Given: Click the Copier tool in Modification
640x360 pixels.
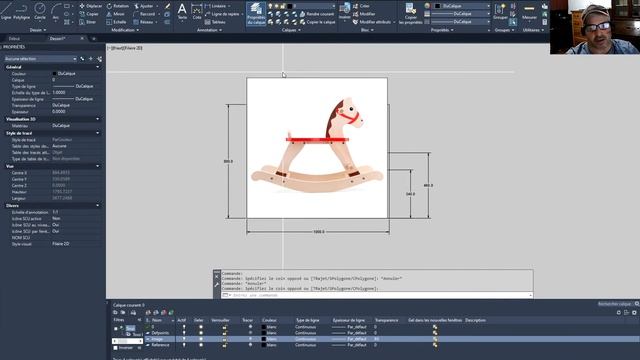Looking at the screenshot, I should (x=89, y=14).
